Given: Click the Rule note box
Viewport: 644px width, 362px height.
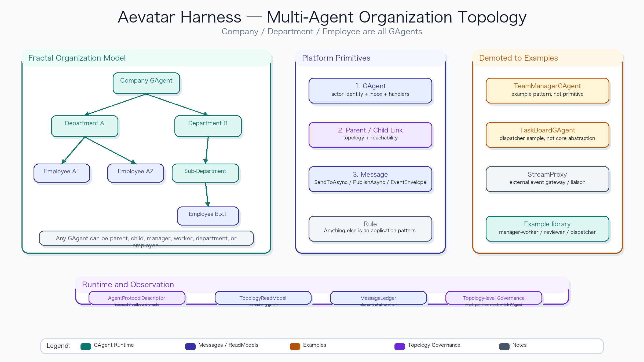Looking at the screenshot, I should 370,229.
